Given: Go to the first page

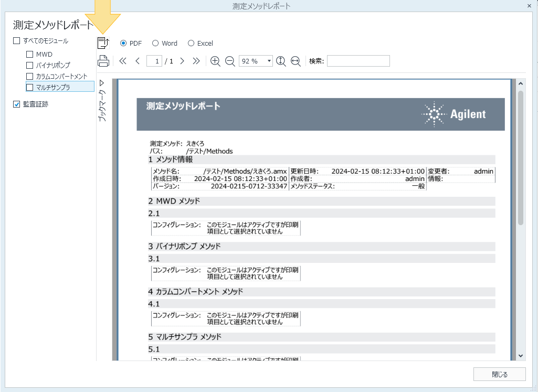Looking at the screenshot, I should [x=123, y=61].
